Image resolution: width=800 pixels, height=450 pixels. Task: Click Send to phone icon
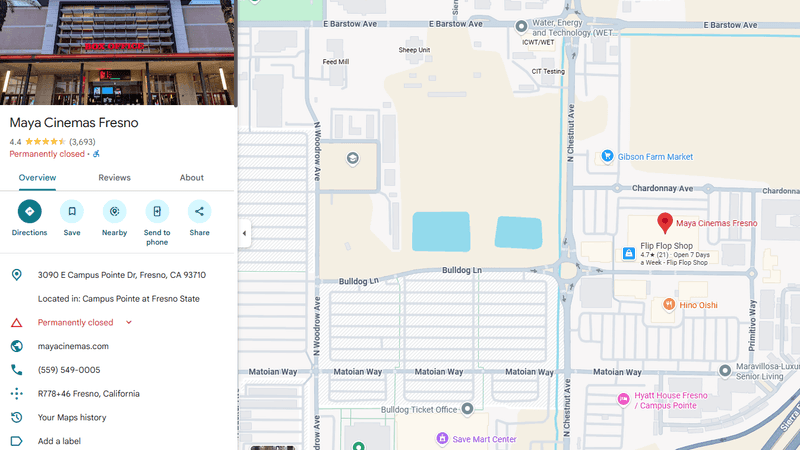157,211
